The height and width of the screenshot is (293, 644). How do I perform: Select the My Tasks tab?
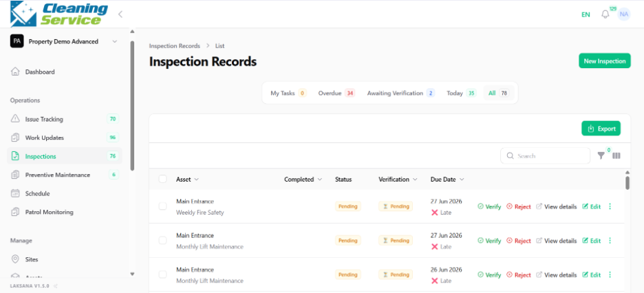pyautogui.click(x=288, y=93)
